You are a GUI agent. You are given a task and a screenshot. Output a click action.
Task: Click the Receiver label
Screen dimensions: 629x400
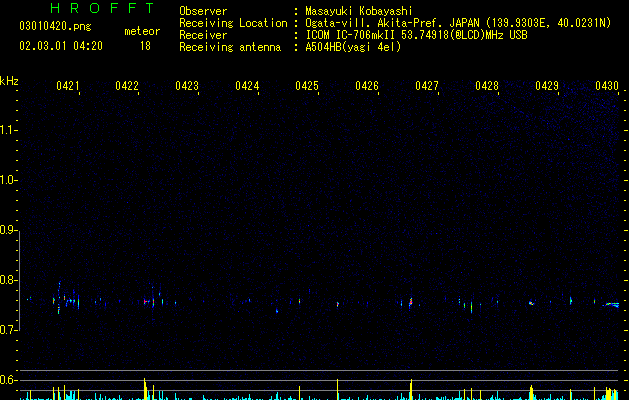(x=203, y=35)
